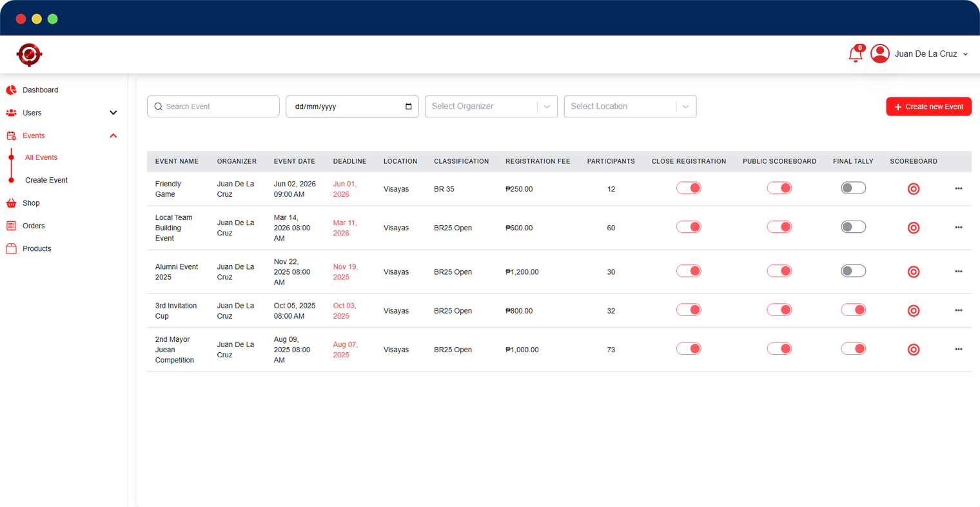Open the notification bell
Image resolution: width=980 pixels, height=507 pixels.
coord(856,54)
